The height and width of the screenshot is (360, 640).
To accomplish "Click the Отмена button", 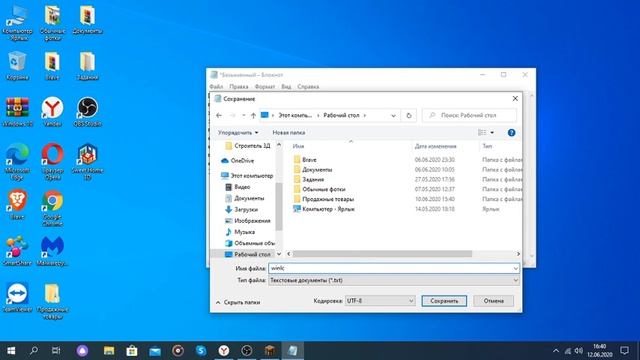I will pyautogui.click(x=493, y=301).
